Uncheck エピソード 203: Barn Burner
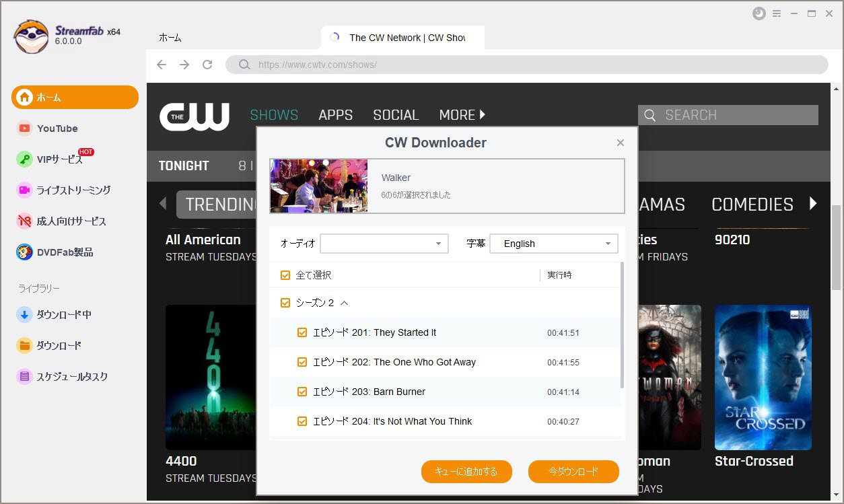This screenshot has width=844, height=504. point(302,392)
